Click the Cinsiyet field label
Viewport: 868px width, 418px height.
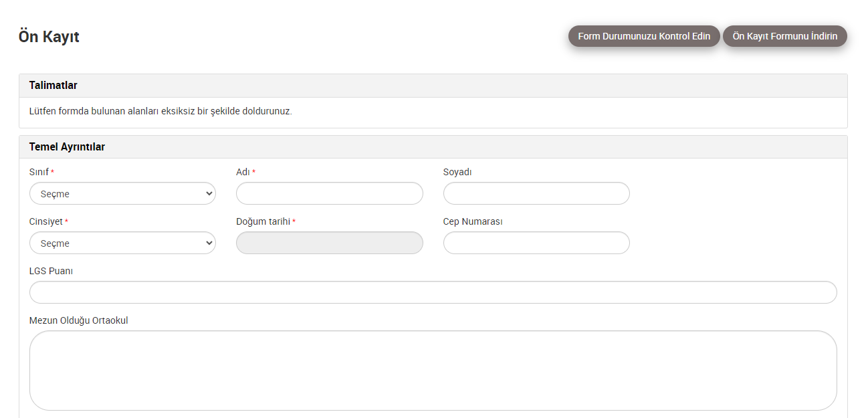(45, 222)
